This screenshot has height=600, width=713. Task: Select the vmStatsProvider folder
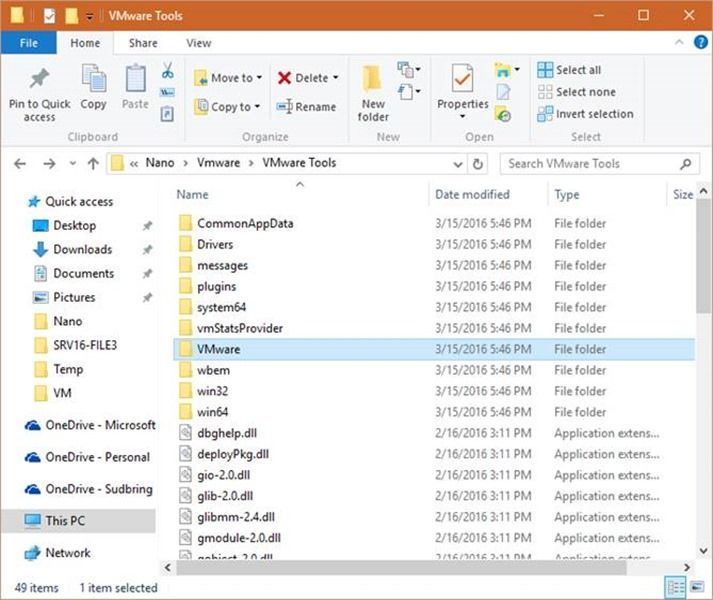pyautogui.click(x=434, y=328)
